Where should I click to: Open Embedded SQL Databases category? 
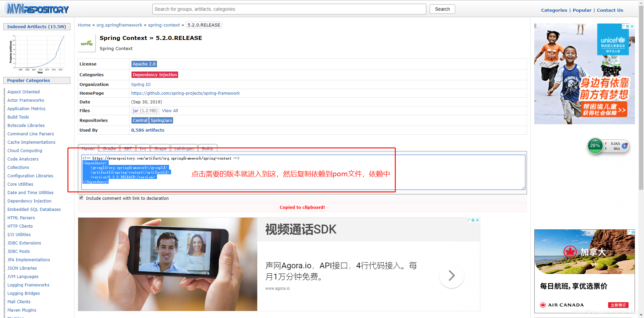click(34, 209)
